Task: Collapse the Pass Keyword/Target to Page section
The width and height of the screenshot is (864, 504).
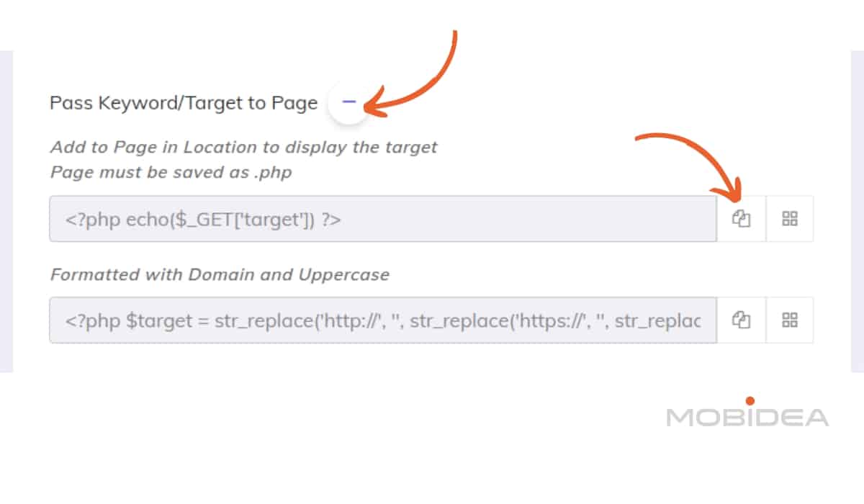Action: 349,102
